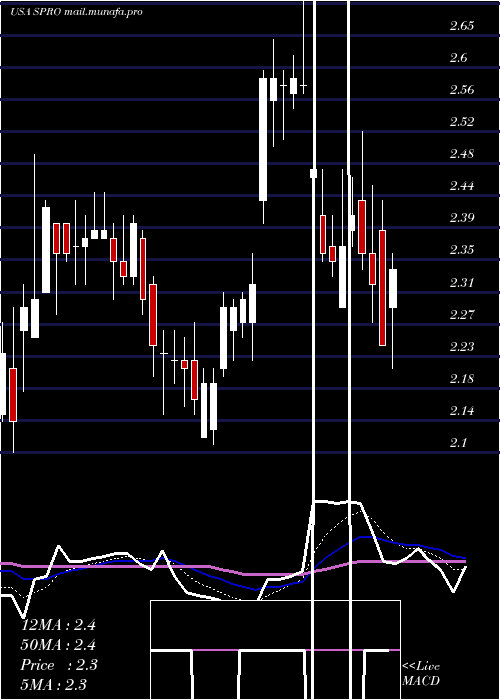The height and width of the screenshot is (700, 500).
Task: Select the 2.39 price axis label
Action: 462,218
